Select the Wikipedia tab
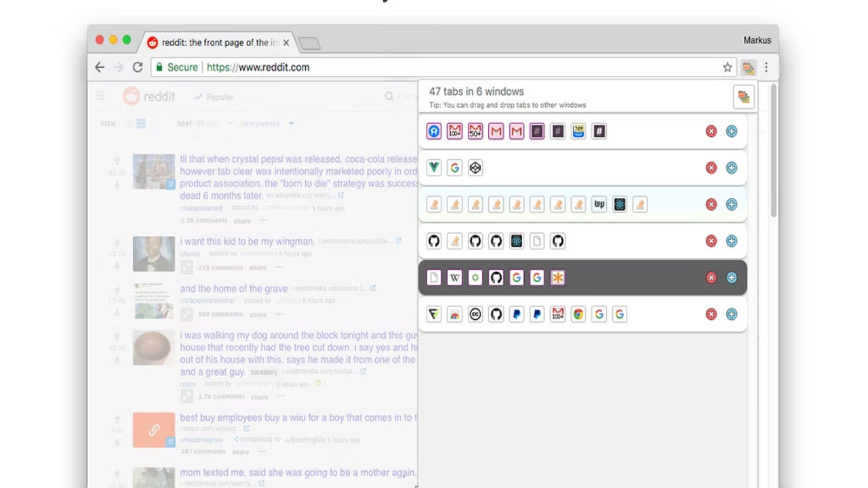The image size is (868, 488). pos(454,277)
